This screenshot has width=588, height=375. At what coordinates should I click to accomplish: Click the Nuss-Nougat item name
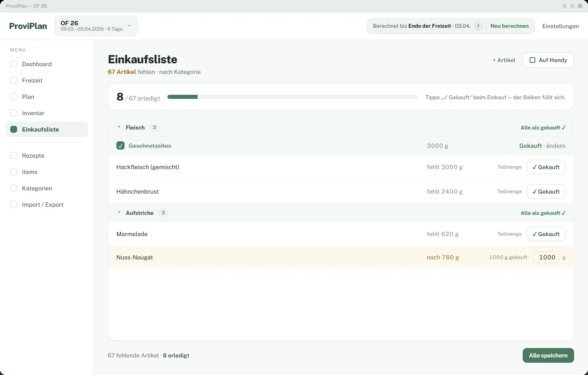coord(135,257)
